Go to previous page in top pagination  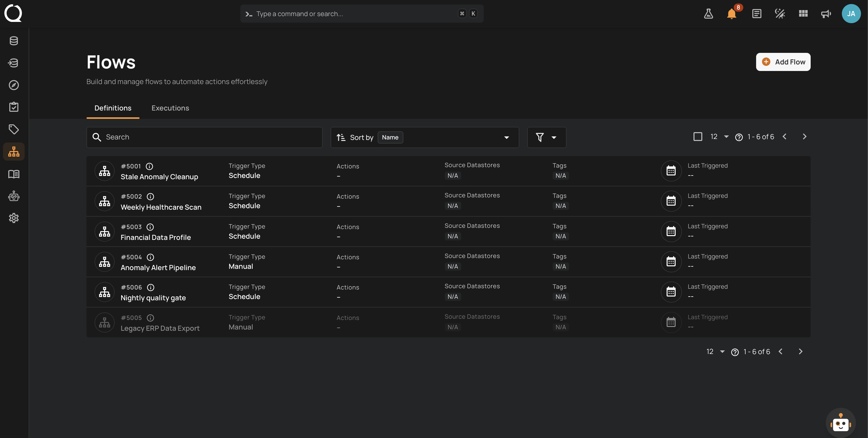pos(785,137)
